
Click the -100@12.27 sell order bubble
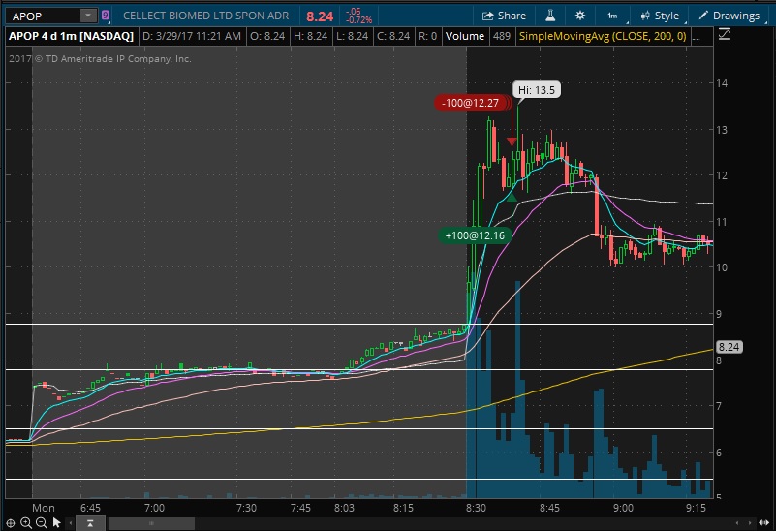click(470, 103)
